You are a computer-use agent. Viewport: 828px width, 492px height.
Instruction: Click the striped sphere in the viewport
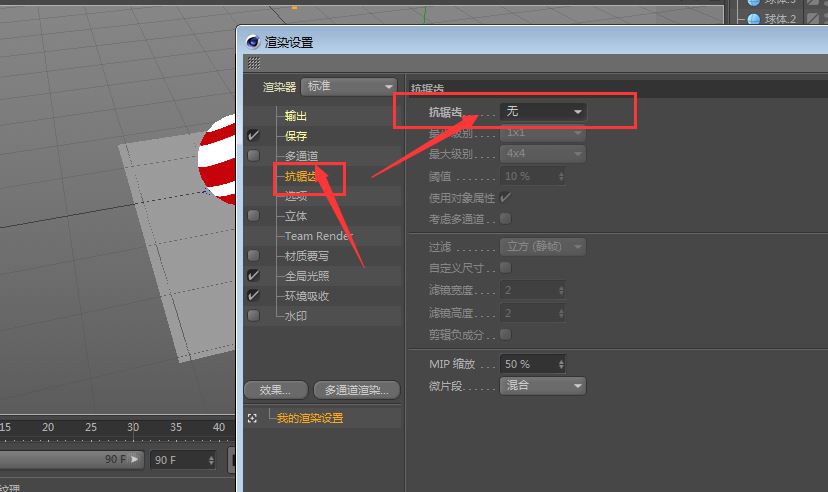pos(219,161)
